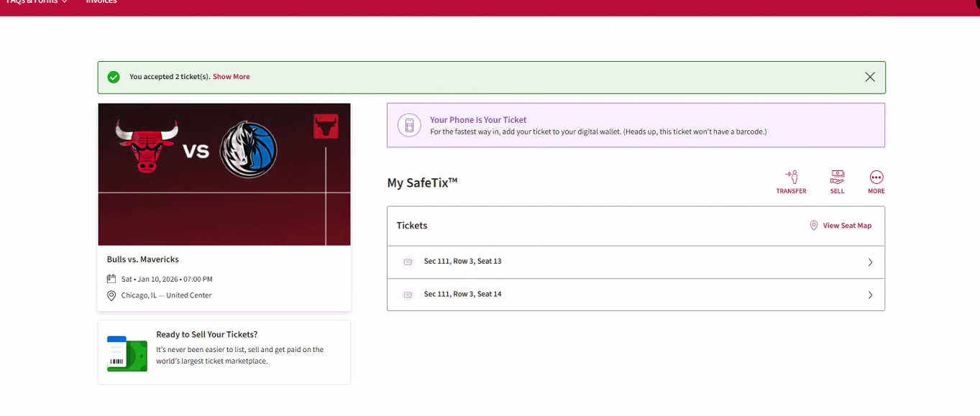Click the Tickets section heading
980x416 pixels.
[412, 226]
